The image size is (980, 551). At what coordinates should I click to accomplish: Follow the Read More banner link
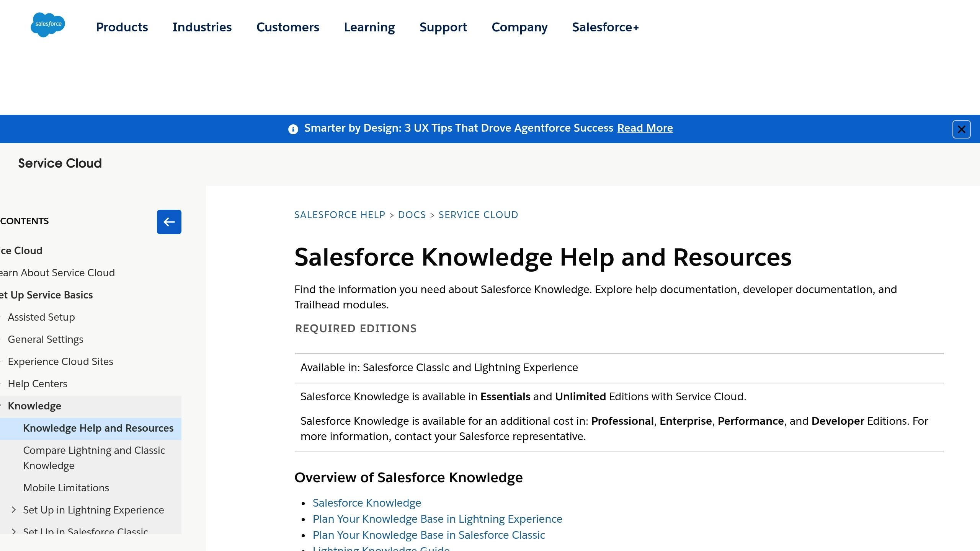[645, 128]
